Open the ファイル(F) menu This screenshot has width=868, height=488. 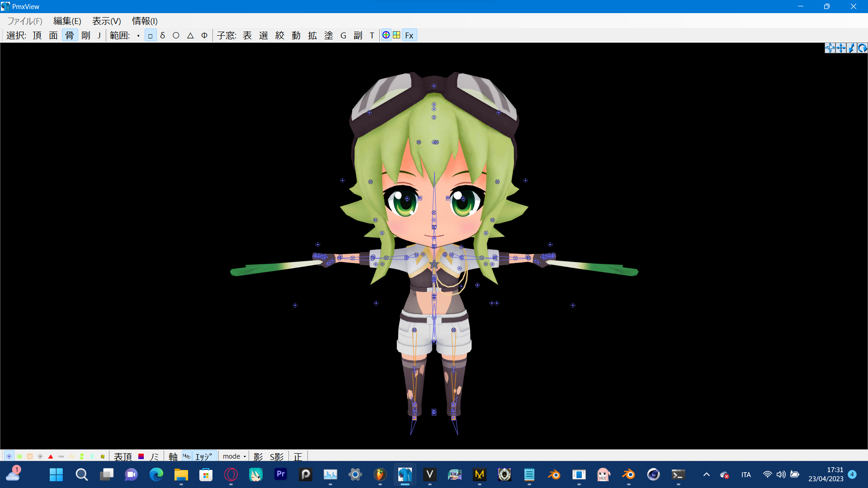(x=25, y=21)
